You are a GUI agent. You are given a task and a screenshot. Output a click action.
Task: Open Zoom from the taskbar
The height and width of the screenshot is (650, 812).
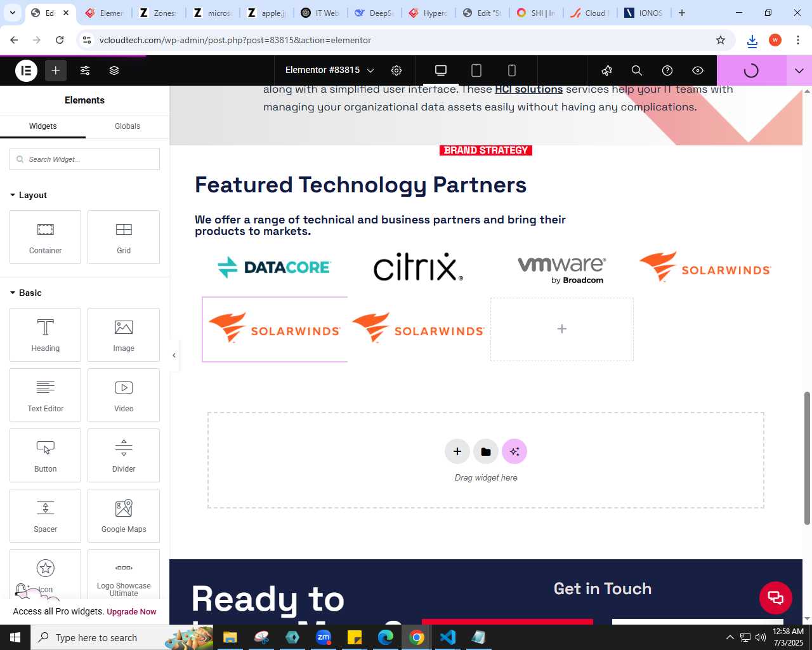(324, 637)
